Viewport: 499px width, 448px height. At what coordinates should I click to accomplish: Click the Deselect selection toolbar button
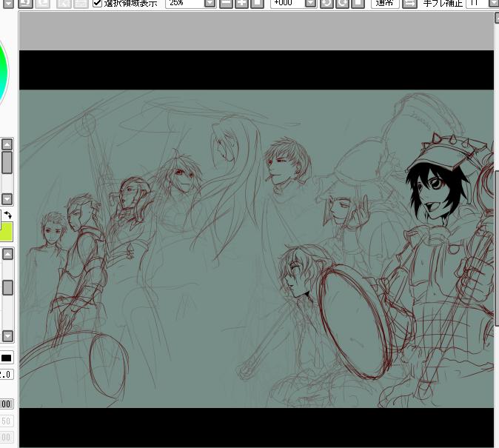[x=63, y=3]
